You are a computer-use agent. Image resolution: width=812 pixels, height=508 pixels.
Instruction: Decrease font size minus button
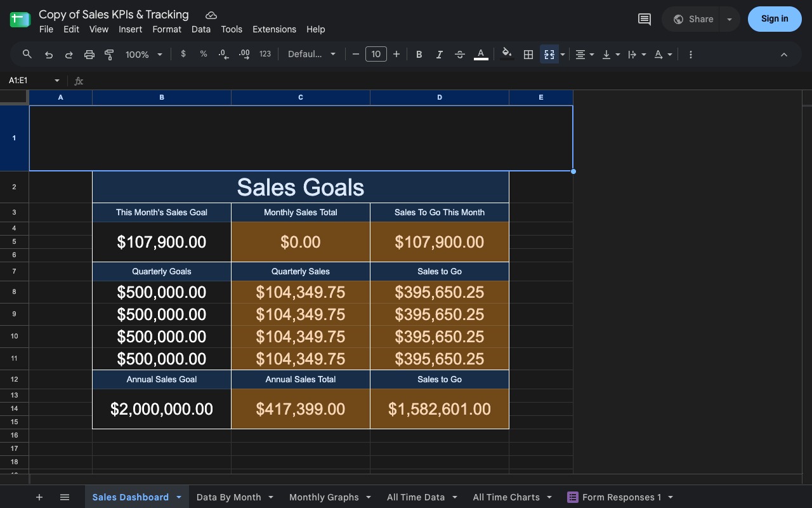pyautogui.click(x=356, y=54)
